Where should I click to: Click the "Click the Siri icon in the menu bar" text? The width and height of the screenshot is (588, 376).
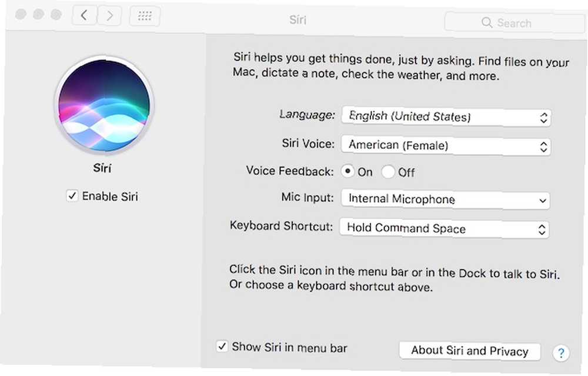[x=395, y=278]
